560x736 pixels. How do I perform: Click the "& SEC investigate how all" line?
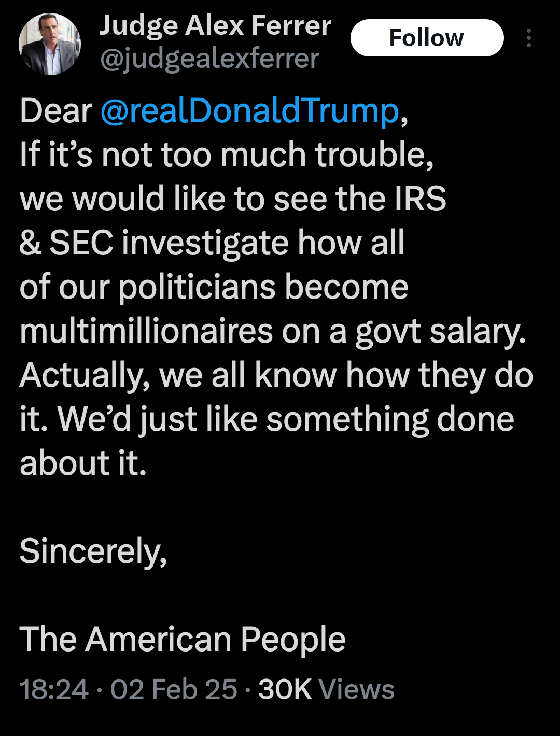[212, 243]
